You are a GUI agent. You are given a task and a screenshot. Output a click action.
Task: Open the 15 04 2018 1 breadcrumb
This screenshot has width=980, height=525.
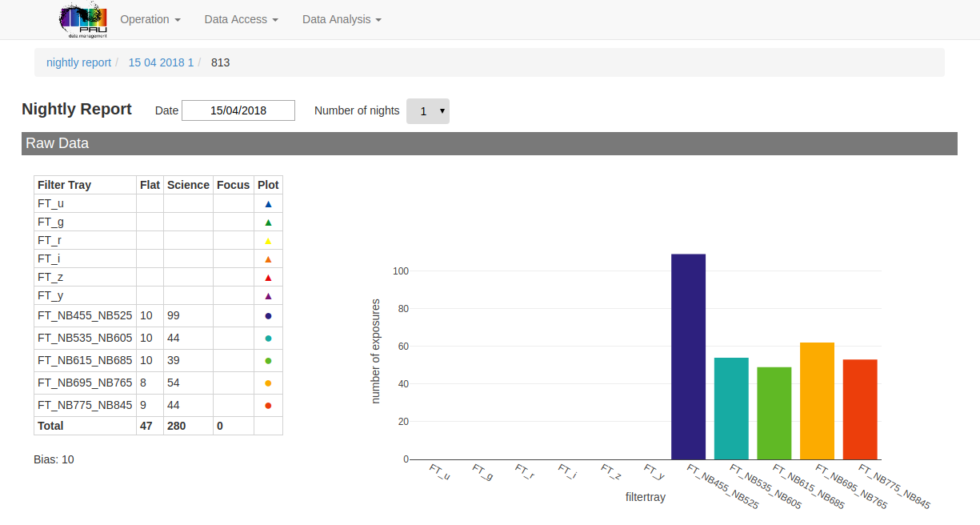[x=161, y=62]
